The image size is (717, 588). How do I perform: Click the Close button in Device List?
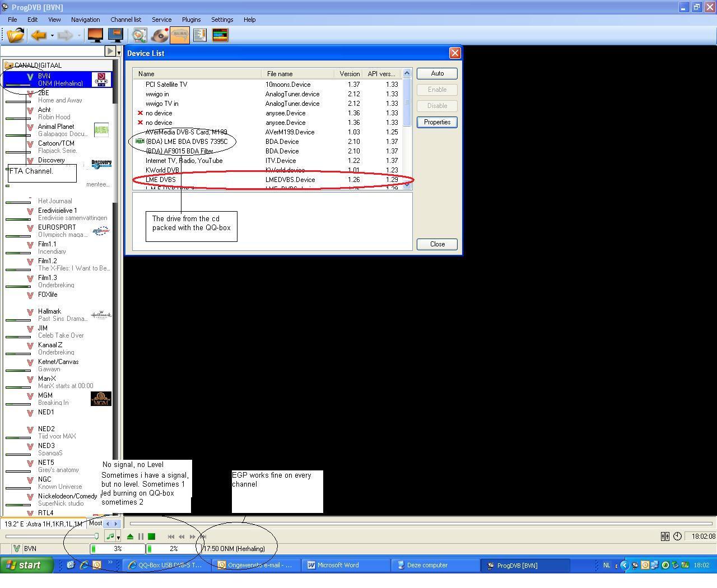point(437,244)
